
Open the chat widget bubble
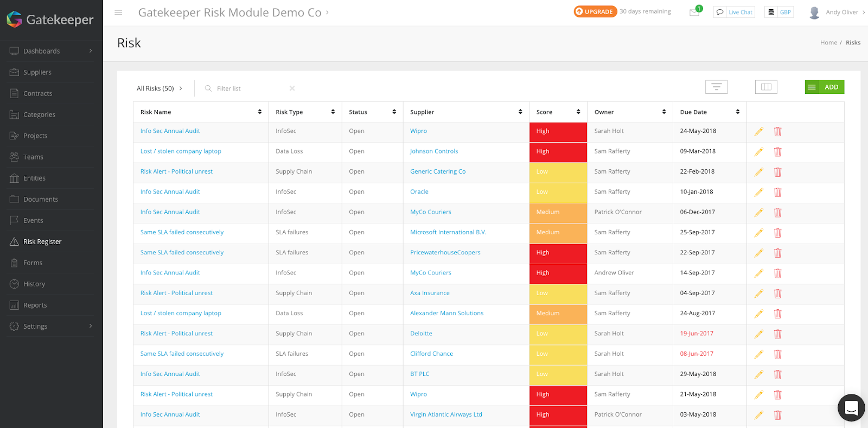pos(851,407)
